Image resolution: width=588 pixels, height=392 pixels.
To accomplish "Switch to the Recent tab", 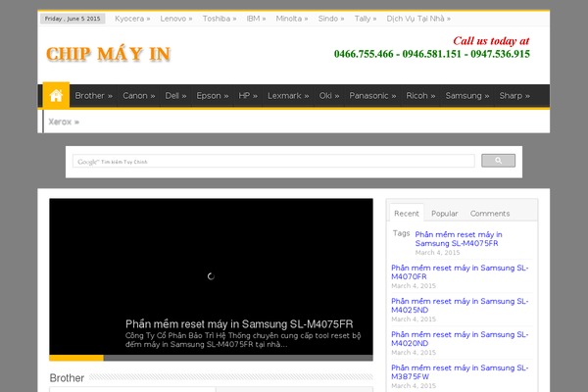I will coord(407,214).
